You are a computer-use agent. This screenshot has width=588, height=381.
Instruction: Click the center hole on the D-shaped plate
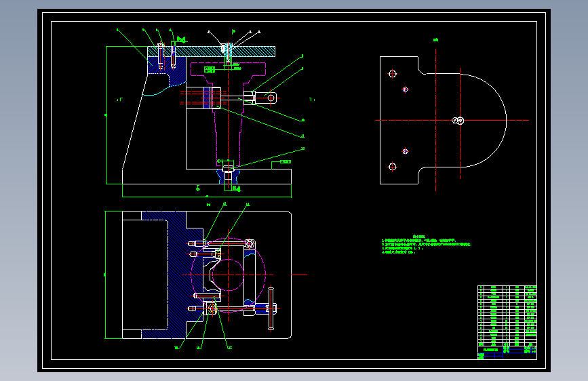point(458,121)
